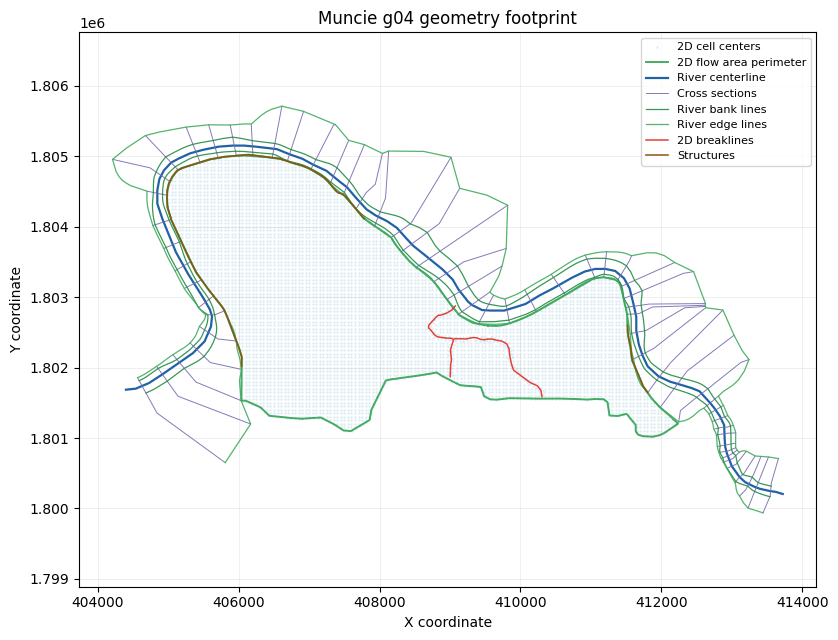
Task: Click the 2D flow area perimeter legend line
Action: 657,63
